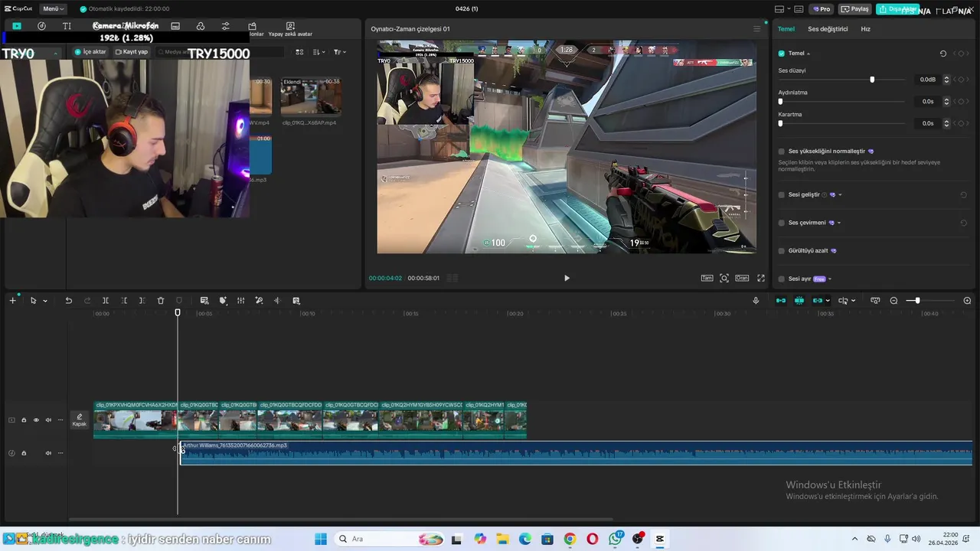
Task: Open WhatsApp from taskbar
Action: 616,539
